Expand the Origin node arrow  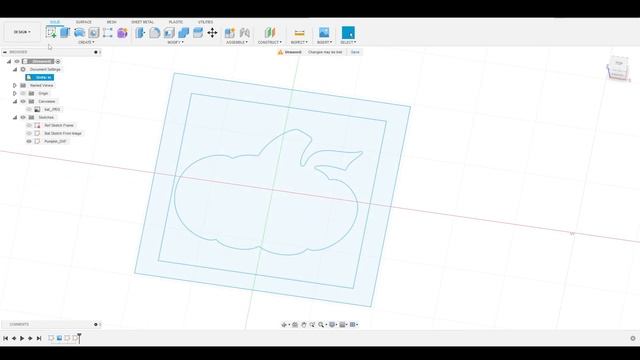click(15, 93)
